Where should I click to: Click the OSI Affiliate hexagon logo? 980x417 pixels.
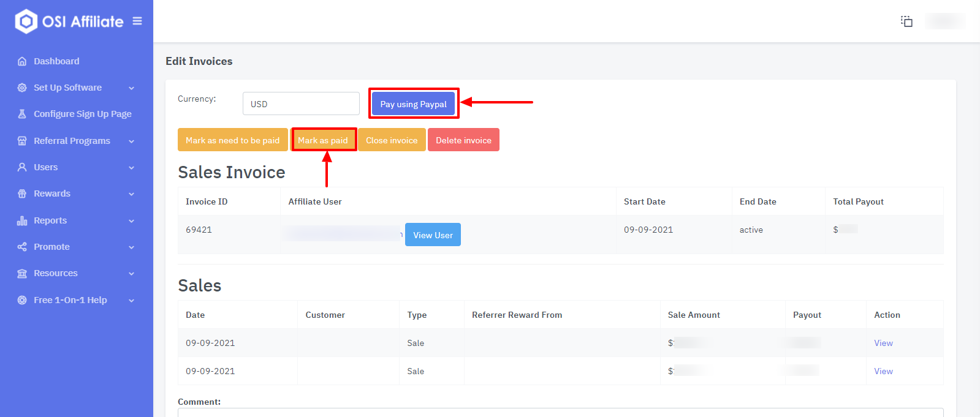click(x=26, y=21)
